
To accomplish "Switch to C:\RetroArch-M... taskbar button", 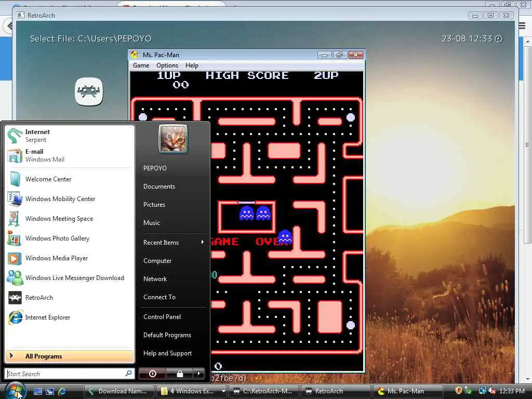I will [x=263, y=391].
